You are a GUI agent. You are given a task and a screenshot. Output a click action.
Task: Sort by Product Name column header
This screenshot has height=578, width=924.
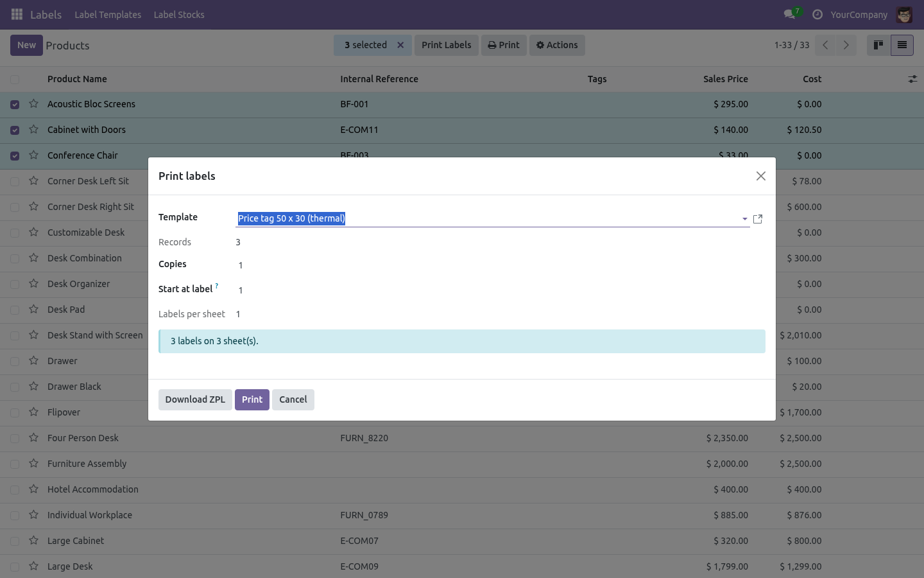[x=77, y=79]
